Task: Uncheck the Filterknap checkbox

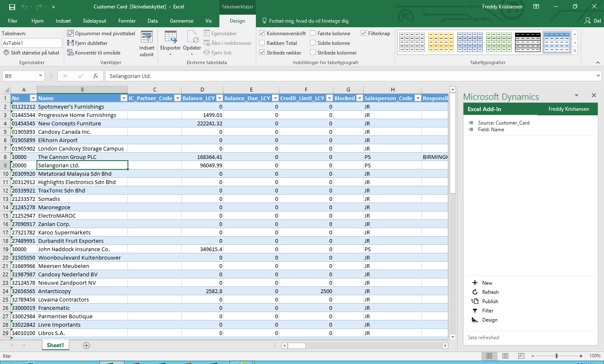Action: [364, 33]
